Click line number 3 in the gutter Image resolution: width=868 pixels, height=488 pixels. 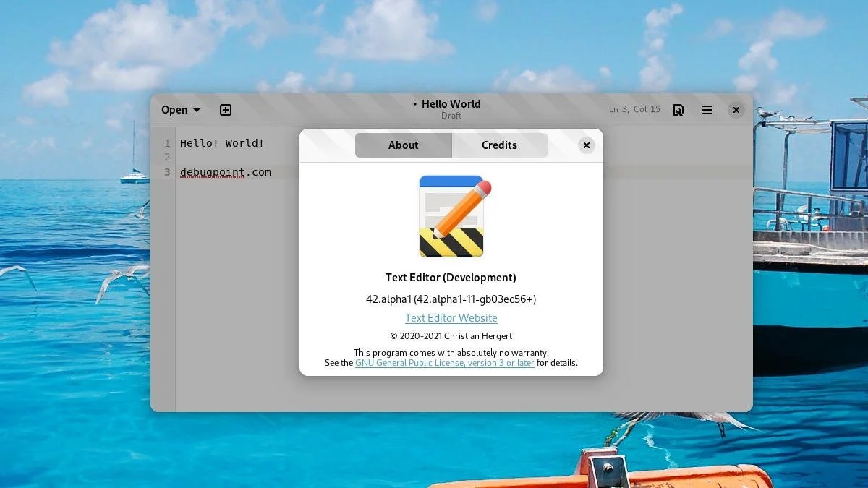point(167,172)
